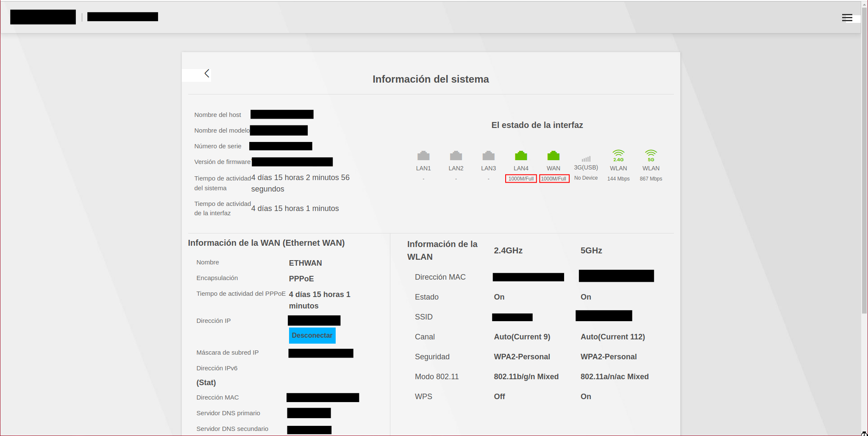This screenshot has height=436, width=868.
Task: Click the LAN3 port icon
Action: pos(488,156)
